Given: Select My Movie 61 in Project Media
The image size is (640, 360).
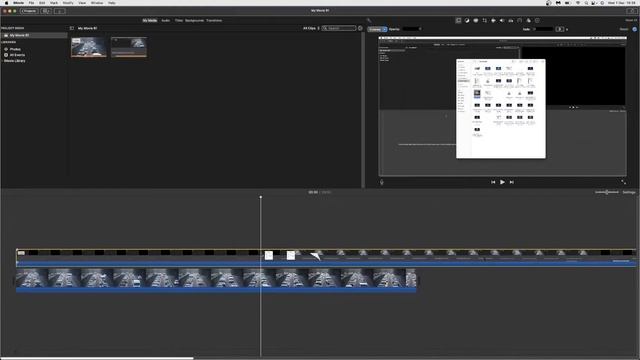Looking at the screenshot, I should [x=34, y=36].
